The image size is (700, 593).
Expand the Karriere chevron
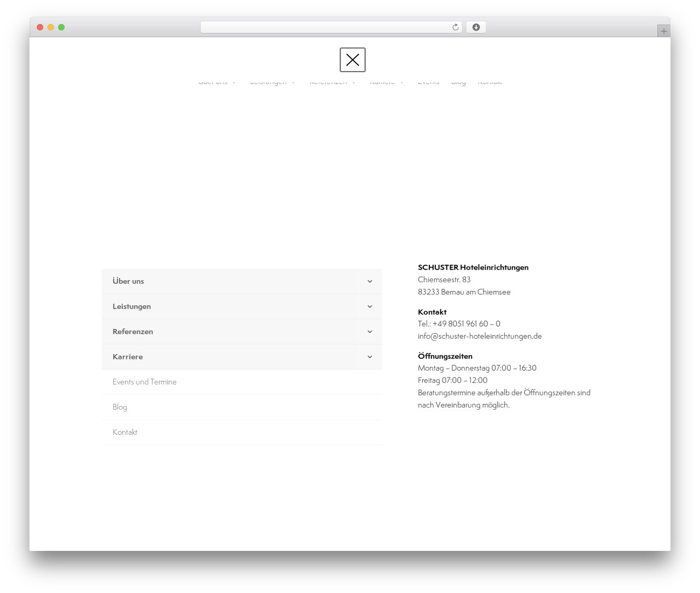(x=370, y=357)
